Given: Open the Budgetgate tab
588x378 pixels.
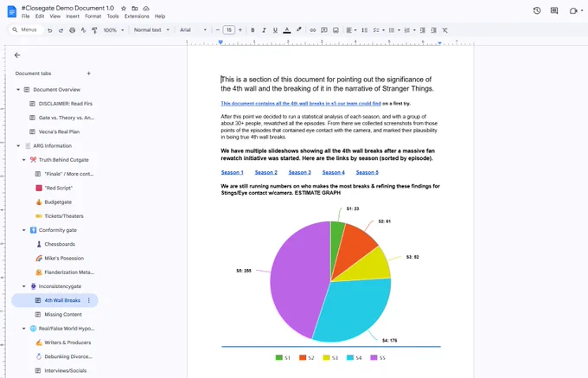Looking at the screenshot, I should coord(58,202).
